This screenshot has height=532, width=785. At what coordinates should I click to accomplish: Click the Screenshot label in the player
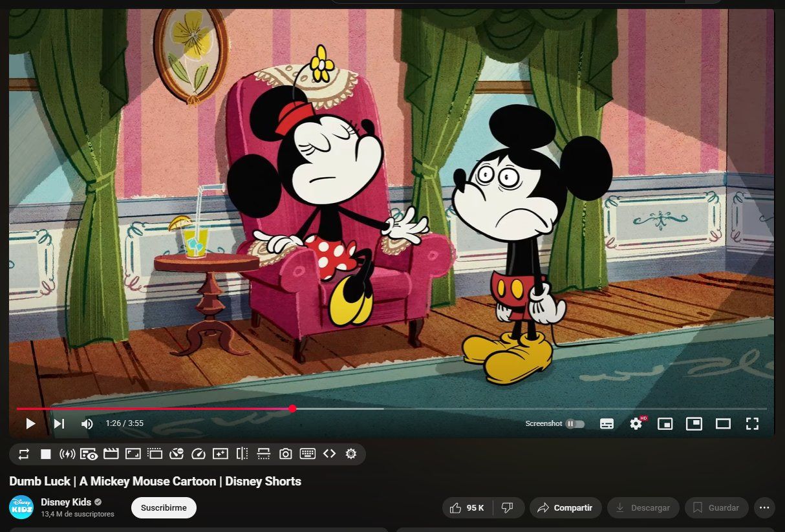click(x=544, y=424)
